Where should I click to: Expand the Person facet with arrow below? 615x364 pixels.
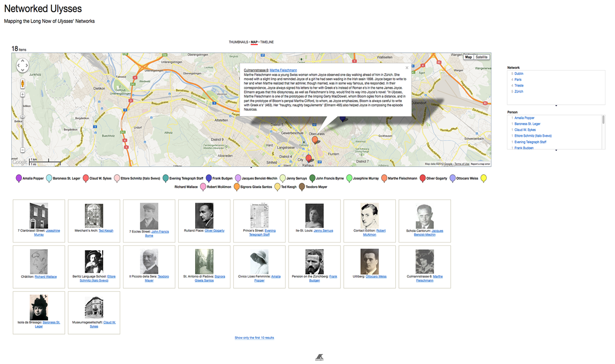click(556, 150)
